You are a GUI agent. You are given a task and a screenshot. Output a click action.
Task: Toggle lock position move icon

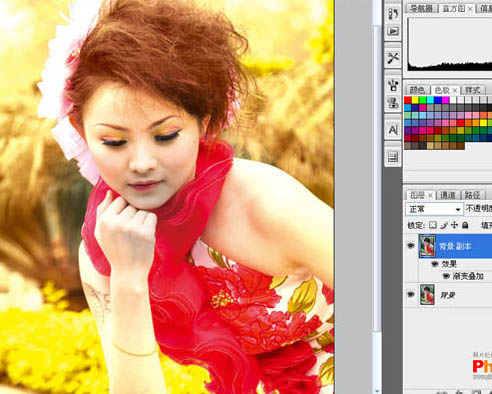pyautogui.click(x=454, y=225)
